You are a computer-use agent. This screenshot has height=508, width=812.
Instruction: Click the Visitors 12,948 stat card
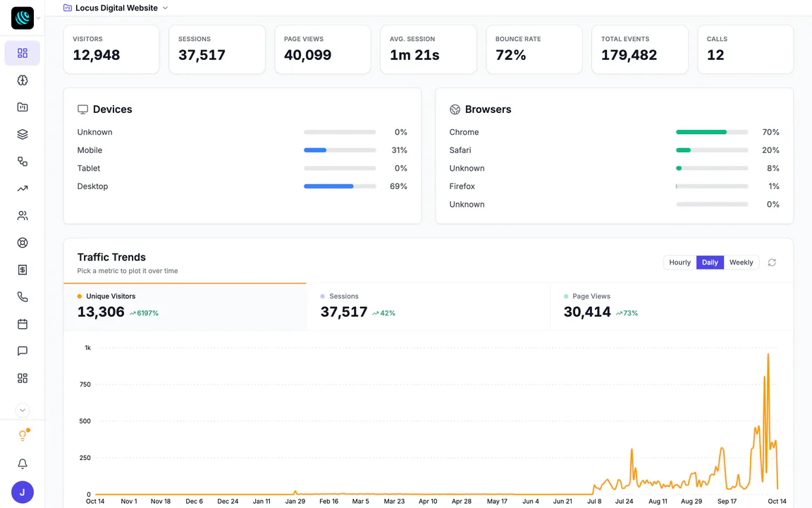[x=111, y=49]
